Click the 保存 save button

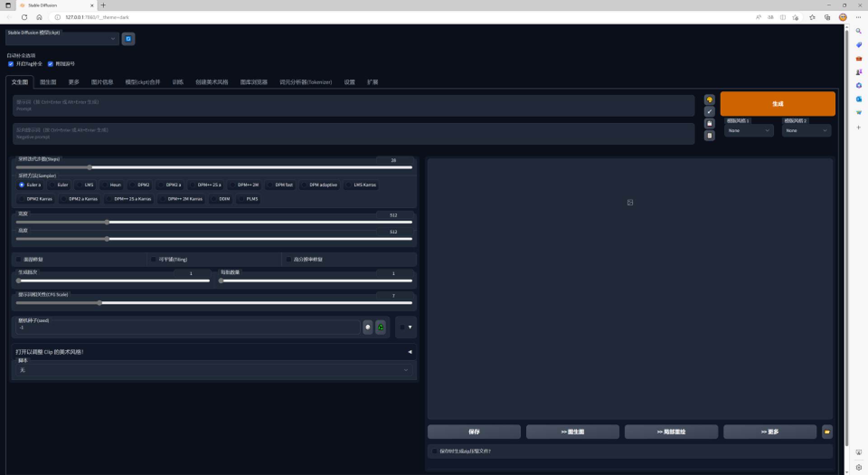click(474, 432)
